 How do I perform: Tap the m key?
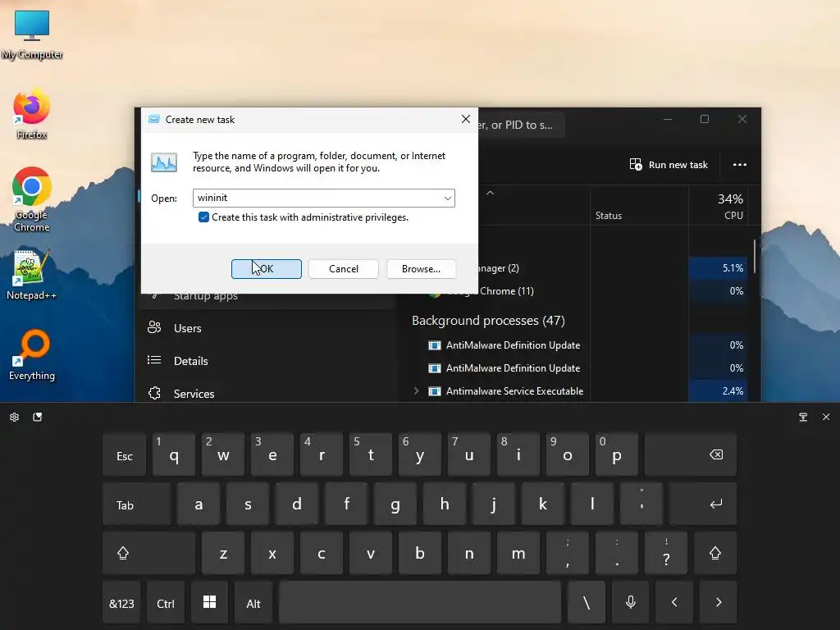[x=518, y=553]
